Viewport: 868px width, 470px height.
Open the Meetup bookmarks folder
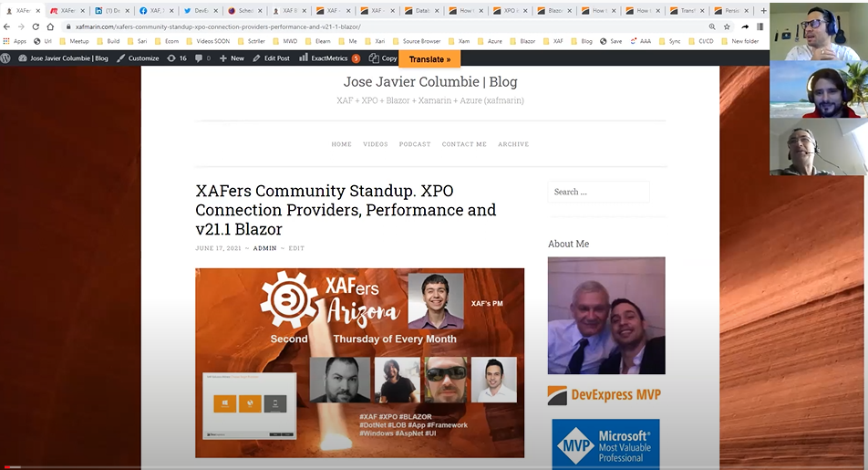pyautogui.click(x=74, y=41)
